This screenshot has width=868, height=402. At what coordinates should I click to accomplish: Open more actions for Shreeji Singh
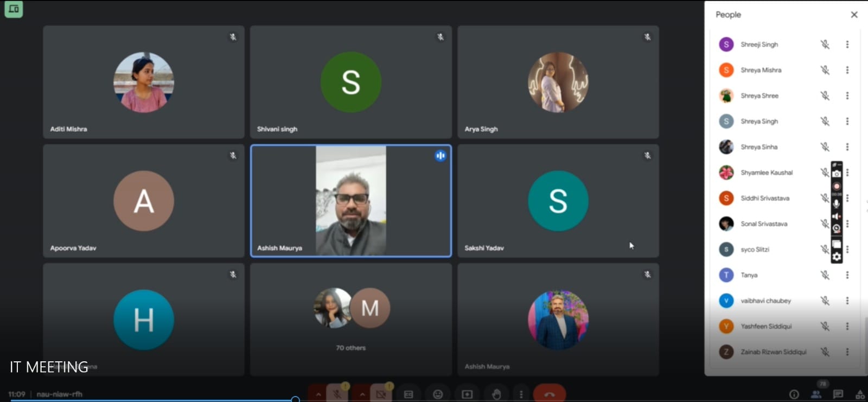point(847,44)
